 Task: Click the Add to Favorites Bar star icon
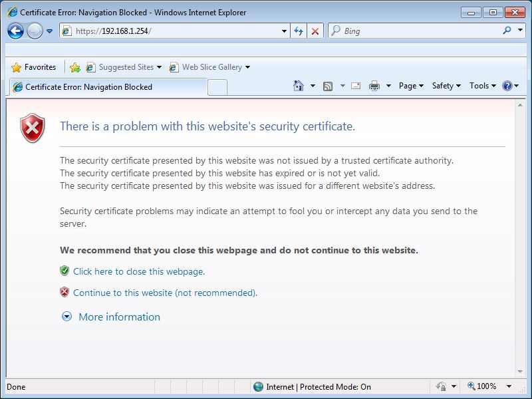[x=75, y=66]
